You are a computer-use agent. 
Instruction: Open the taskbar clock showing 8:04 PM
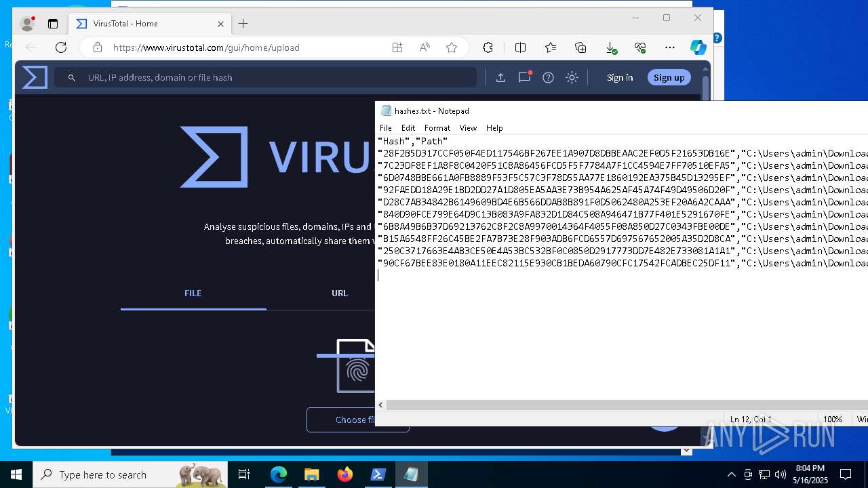click(x=810, y=474)
